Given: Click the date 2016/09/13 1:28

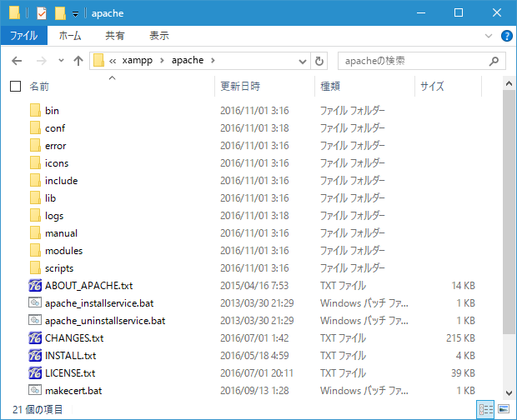Looking at the screenshot, I should (x=254, y=391).
